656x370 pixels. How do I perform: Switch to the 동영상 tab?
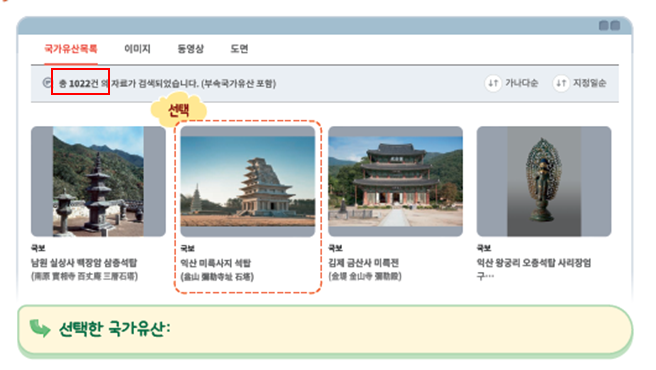coord(190,49)
